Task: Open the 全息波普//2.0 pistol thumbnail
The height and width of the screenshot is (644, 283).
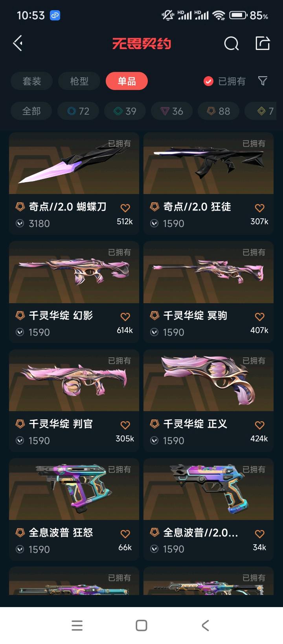Action: pos(208,489)
